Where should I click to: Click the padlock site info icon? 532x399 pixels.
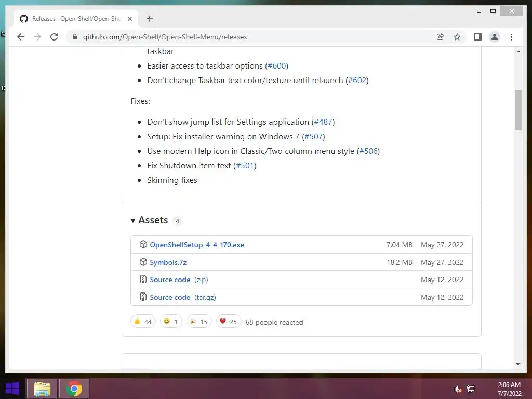click(75, 37)
